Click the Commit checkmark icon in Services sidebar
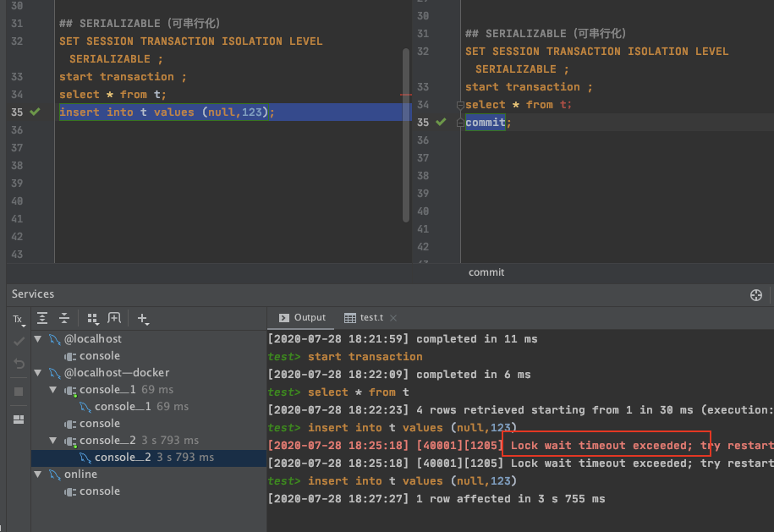Image resolution: width=774 pixels, height=532 pixels. click(x=19, y=341)
